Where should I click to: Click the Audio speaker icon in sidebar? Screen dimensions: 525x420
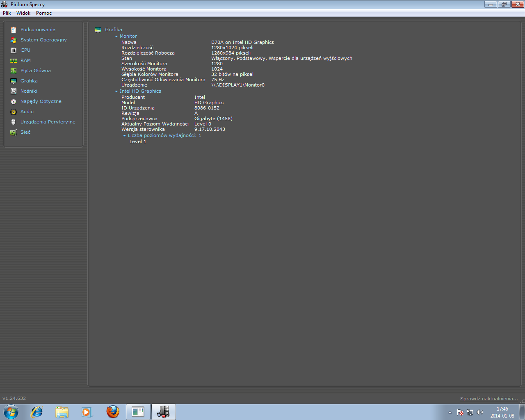pyautogui.click(x=14, y=112)
